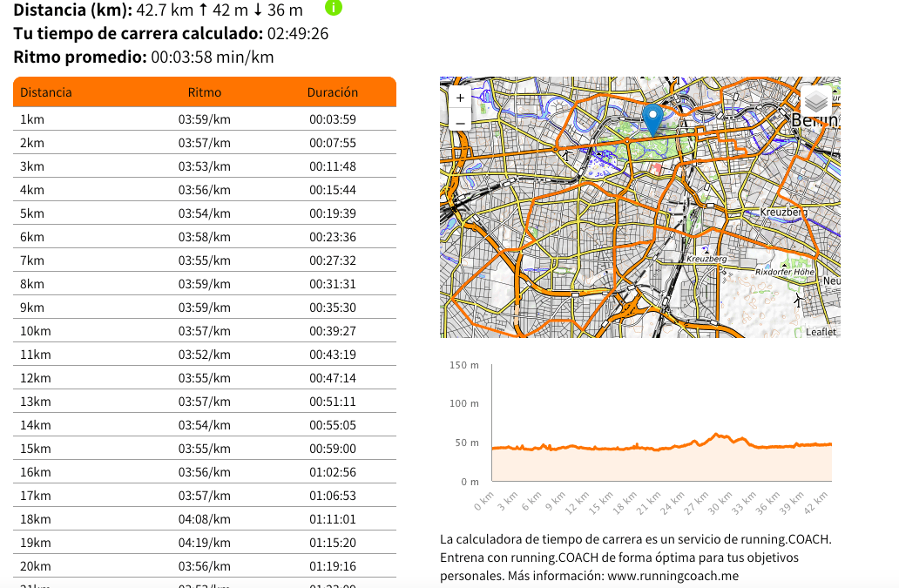The image size is (899, 588).
Task: Select the 10km split row
Action: (205, 331)
